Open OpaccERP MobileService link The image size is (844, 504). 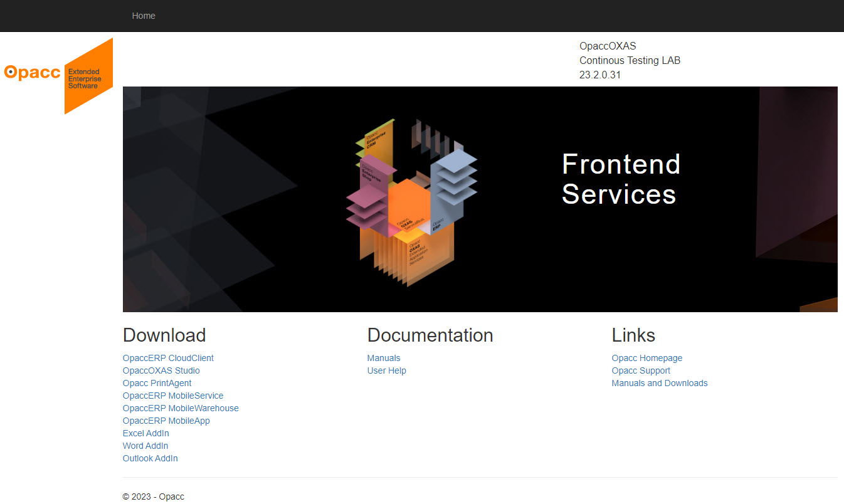(x=173, y=396)
